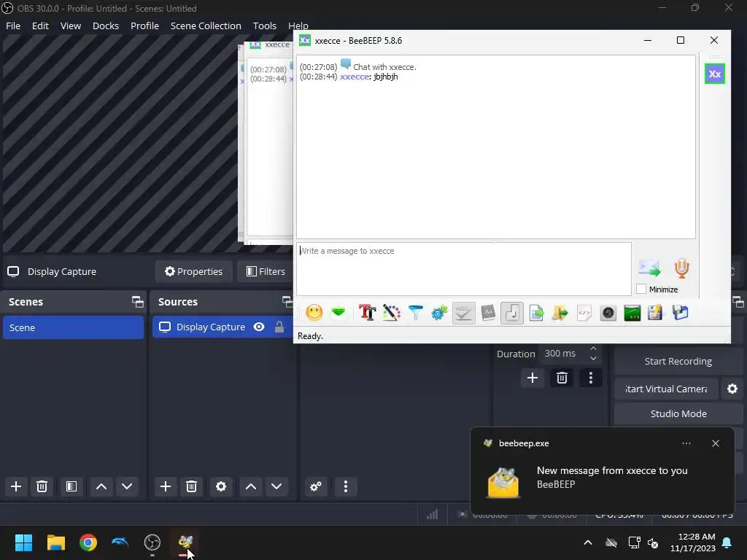Open the emoticons picker in BeeBEEP

pos(314,313)
